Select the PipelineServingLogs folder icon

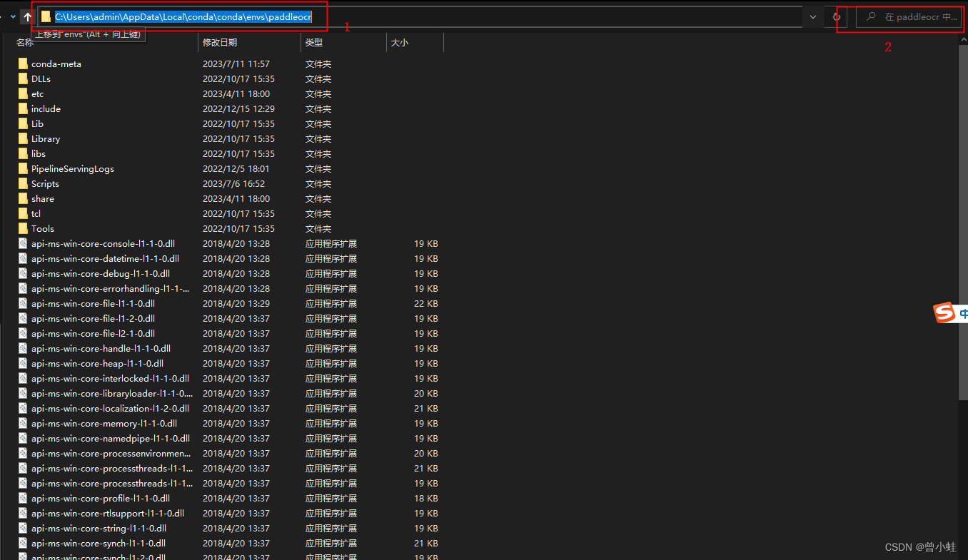coord(23,169)
